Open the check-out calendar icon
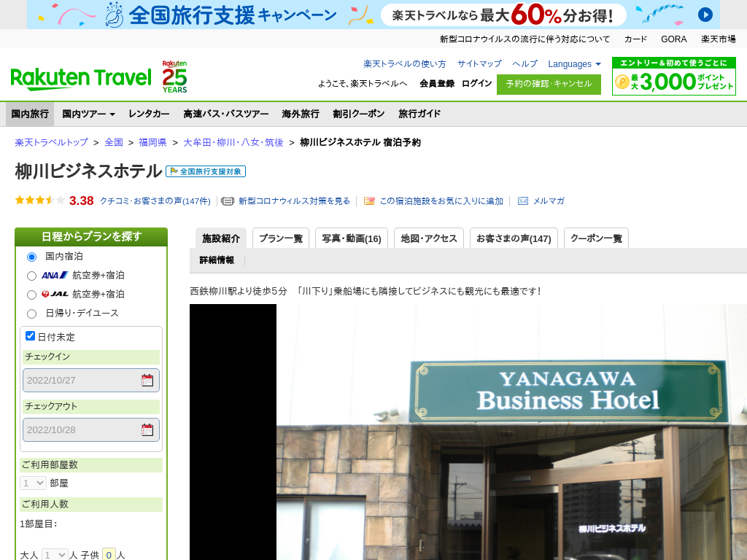 tap(147, 429)
